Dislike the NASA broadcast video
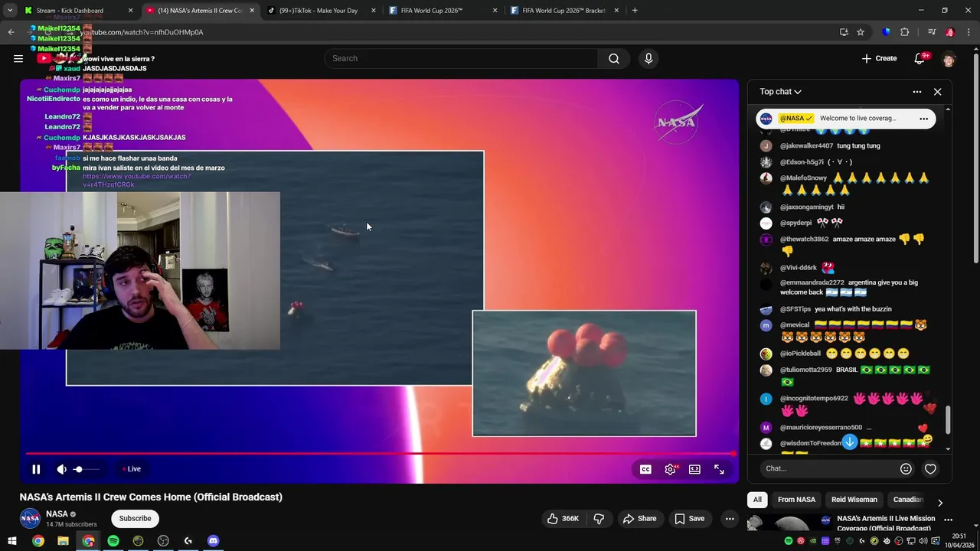The image size is (980, 551). [599, 519]
